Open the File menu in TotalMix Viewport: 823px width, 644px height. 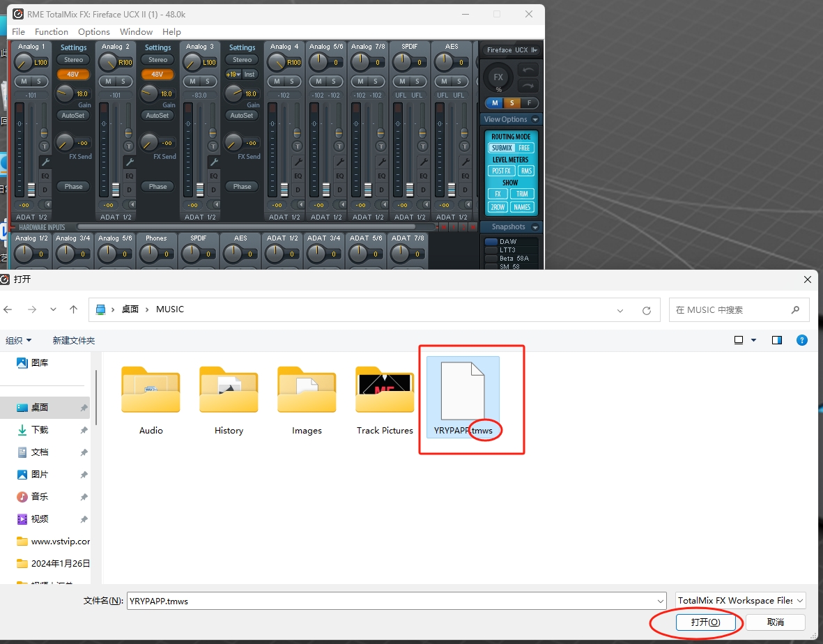(x=18, y=32)
